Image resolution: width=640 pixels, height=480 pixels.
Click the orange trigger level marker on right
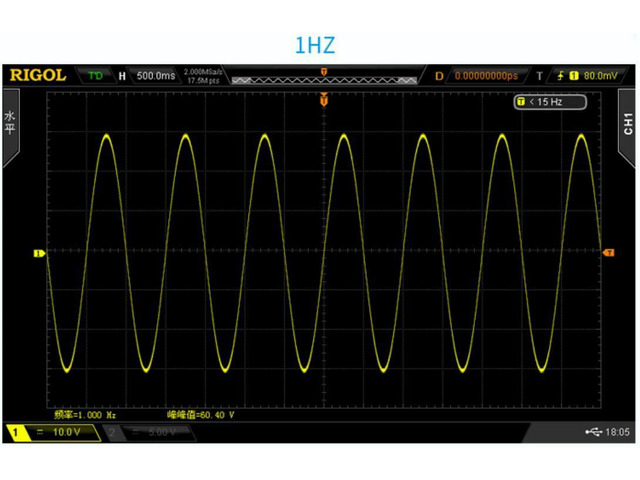point(609,253)
